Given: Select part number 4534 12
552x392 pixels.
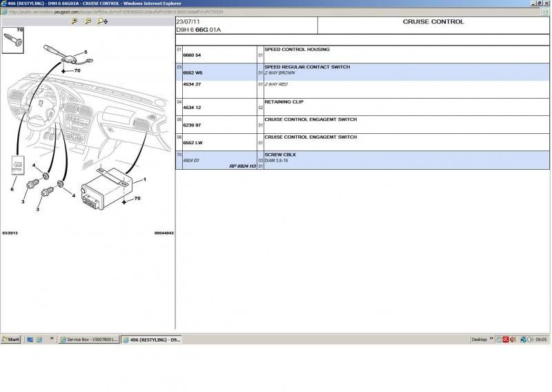Looking at the screenshot, I should point(192,108).
